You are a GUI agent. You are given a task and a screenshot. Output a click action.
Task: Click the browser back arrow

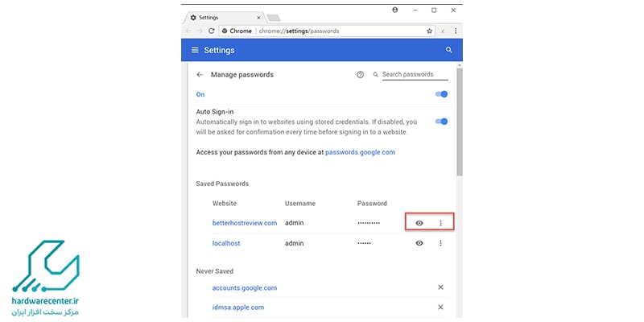188,31
